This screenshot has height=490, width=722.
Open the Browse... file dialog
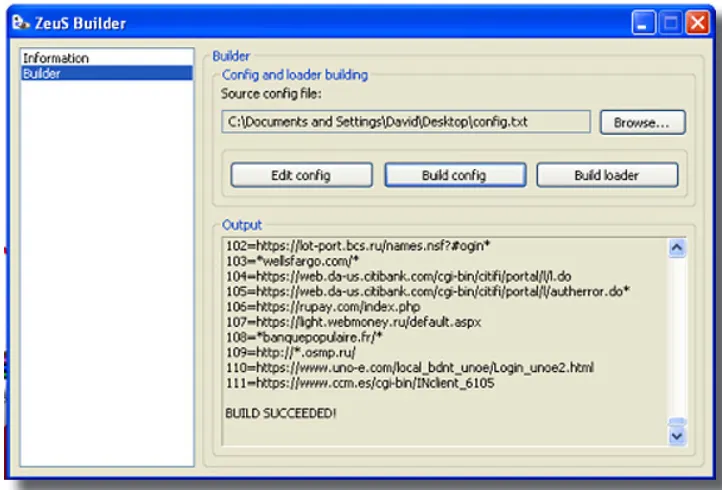643,122
